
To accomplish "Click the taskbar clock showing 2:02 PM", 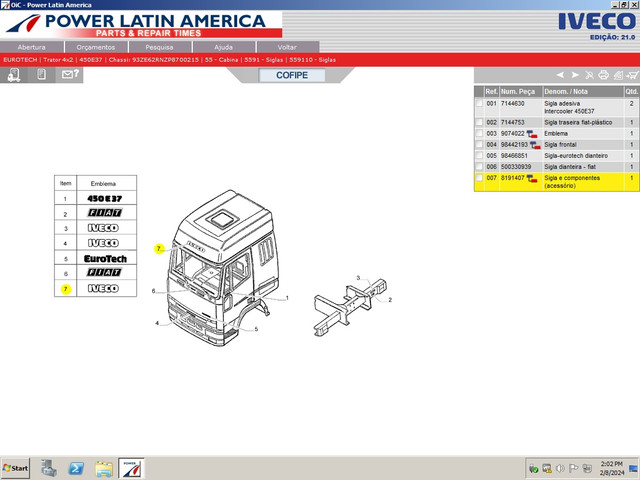I will point(611,468).
